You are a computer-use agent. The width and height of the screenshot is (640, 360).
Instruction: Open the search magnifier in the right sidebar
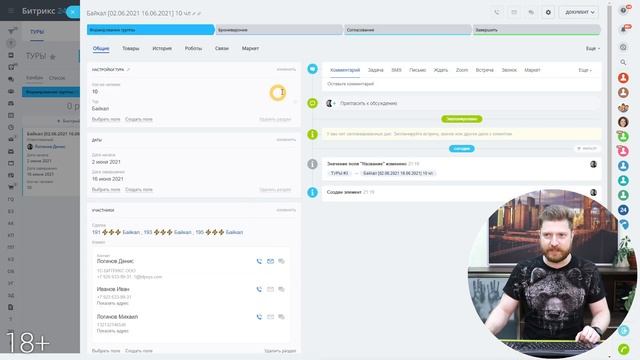click(623, 62)
